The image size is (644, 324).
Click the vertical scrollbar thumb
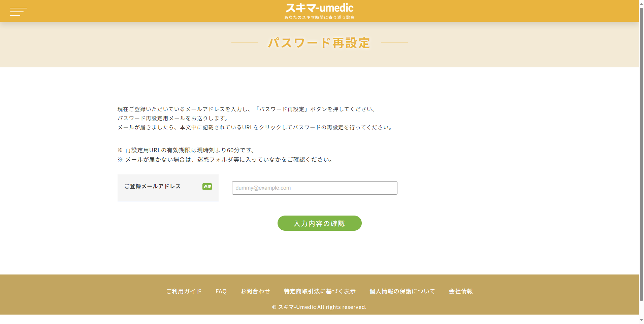click(x=641, y=152)
